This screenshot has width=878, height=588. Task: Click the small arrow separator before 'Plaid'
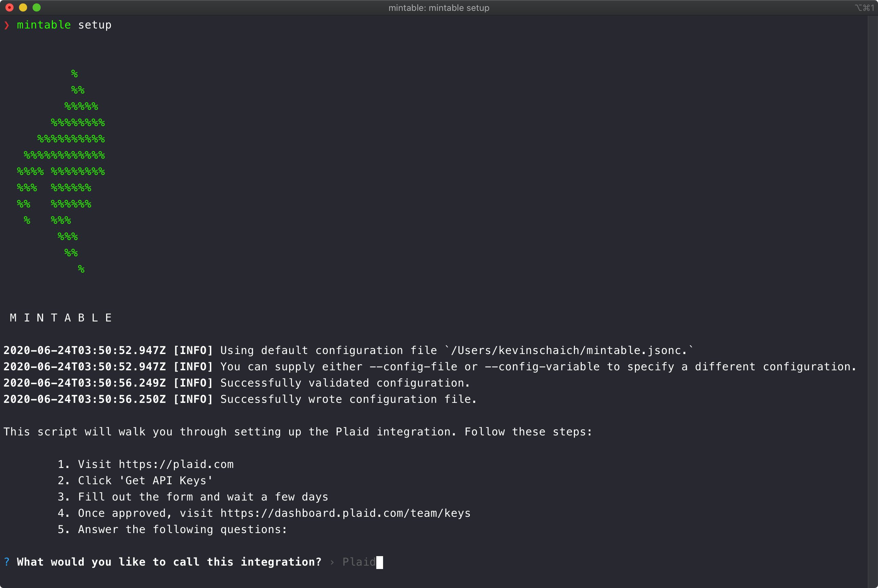click(332, 562)
